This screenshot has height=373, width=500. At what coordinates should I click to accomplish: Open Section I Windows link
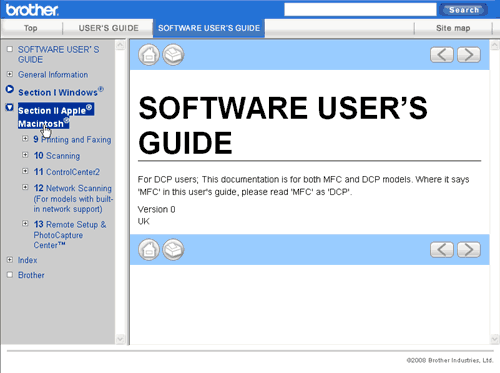click(61, 92)
